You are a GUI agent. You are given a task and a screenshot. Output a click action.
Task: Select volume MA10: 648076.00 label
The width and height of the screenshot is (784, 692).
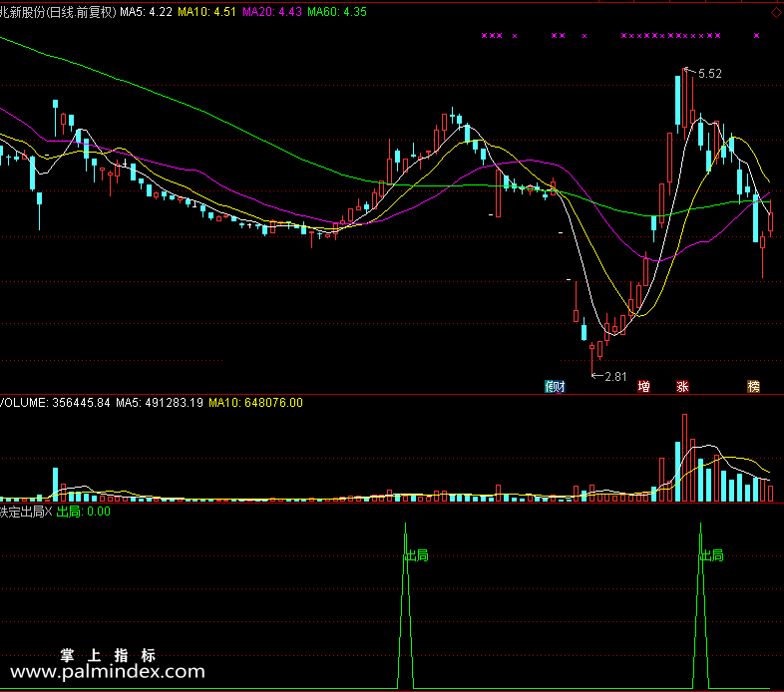click(255, 403)
